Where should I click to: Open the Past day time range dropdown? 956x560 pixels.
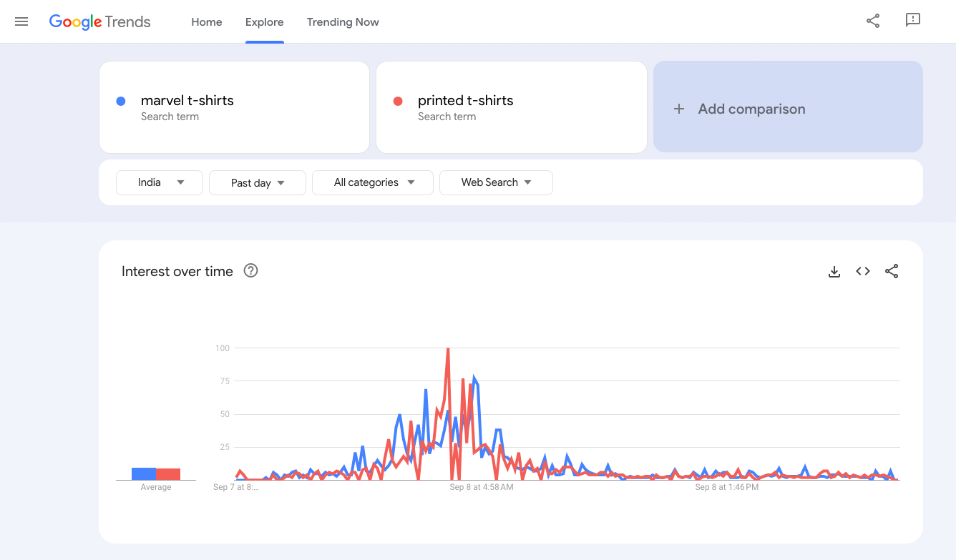258,183
